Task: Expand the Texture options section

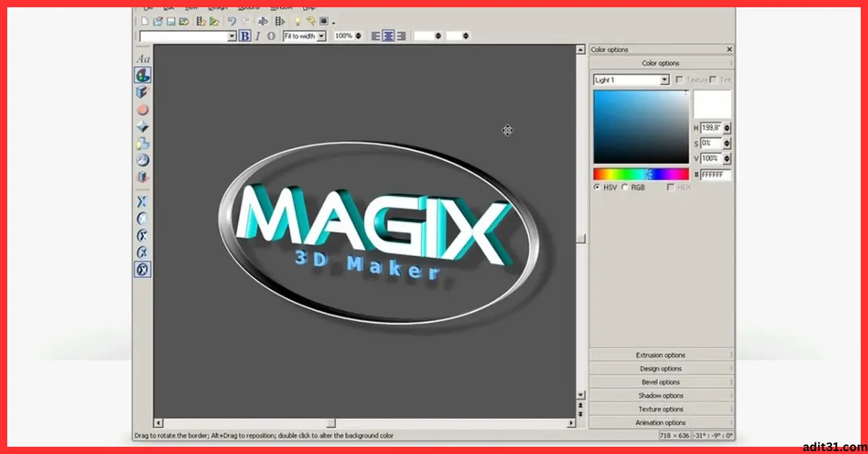Action: click(x=660, y=409)
